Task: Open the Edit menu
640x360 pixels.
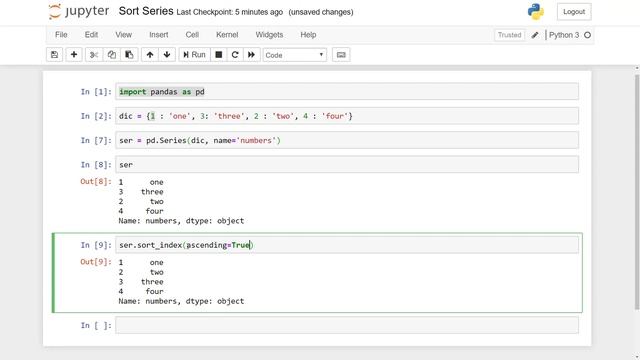Action: [x=91, y=35]
